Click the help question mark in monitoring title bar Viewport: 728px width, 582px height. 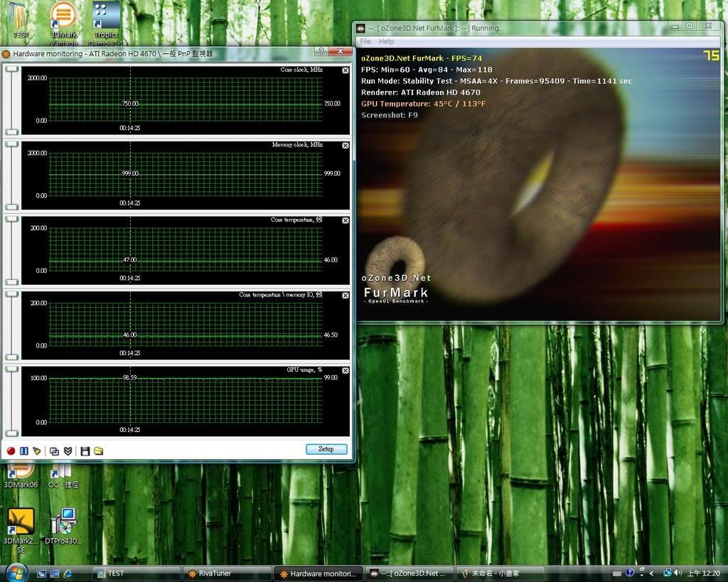321,52
